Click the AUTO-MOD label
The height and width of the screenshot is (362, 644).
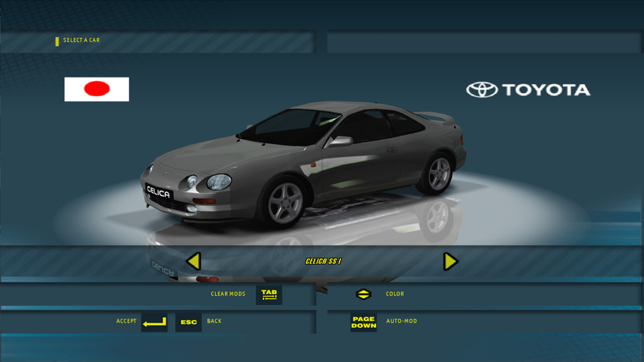coord(401,321)
